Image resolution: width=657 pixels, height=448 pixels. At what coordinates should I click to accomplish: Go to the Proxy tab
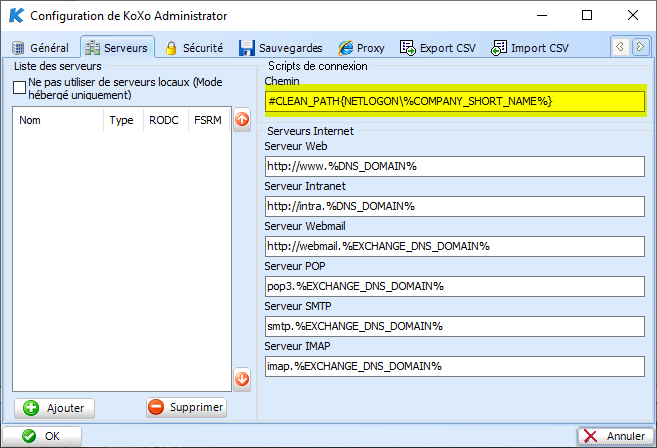tap(361, 48)
